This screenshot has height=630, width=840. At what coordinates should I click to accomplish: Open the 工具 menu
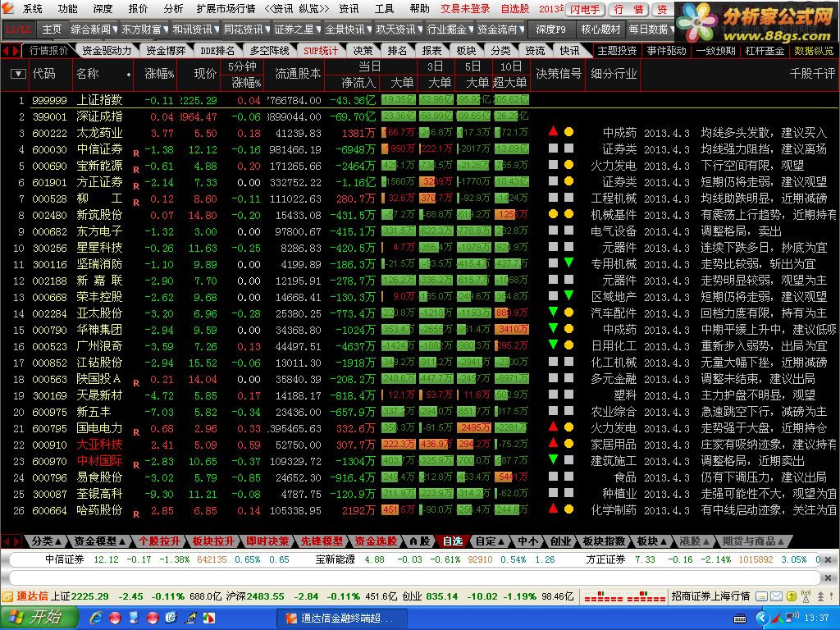[x=384, y=8]
